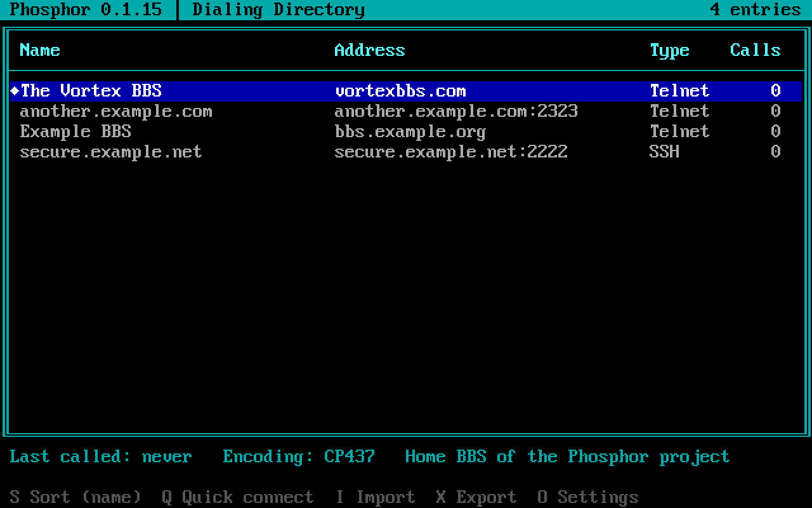Select The Vortex BBS entry name
Screen dimensions: 812x508
click(x=91, y=91)
